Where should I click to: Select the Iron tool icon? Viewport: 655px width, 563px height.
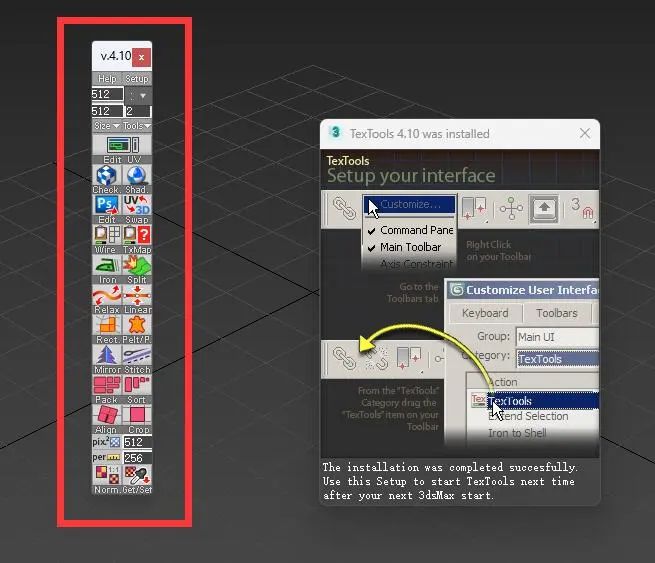[107, 265]
